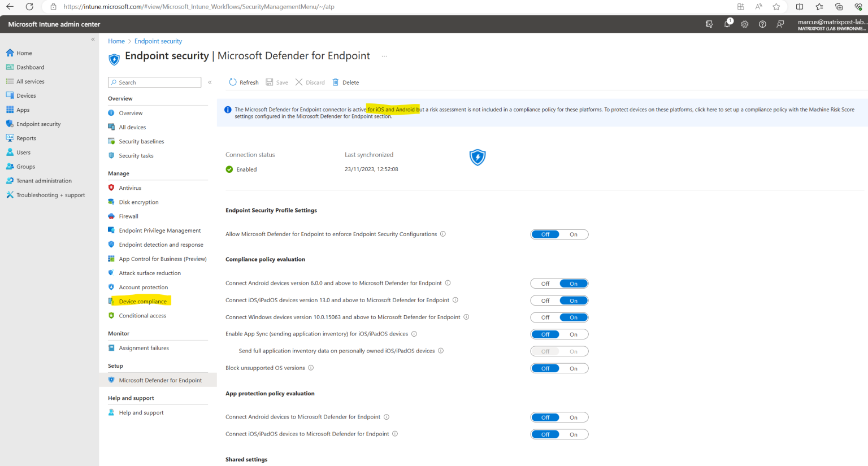Open the notifications bell in the top bar
Image resolution: width=868 pixels, height=466 pixels.
point(727,24)
